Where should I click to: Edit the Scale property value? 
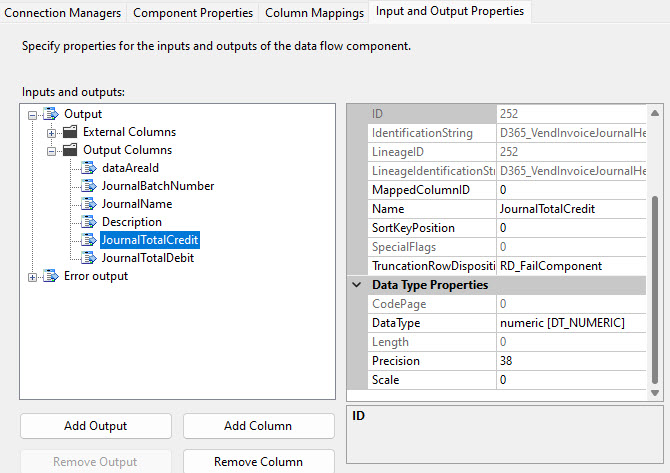(571, 380)
